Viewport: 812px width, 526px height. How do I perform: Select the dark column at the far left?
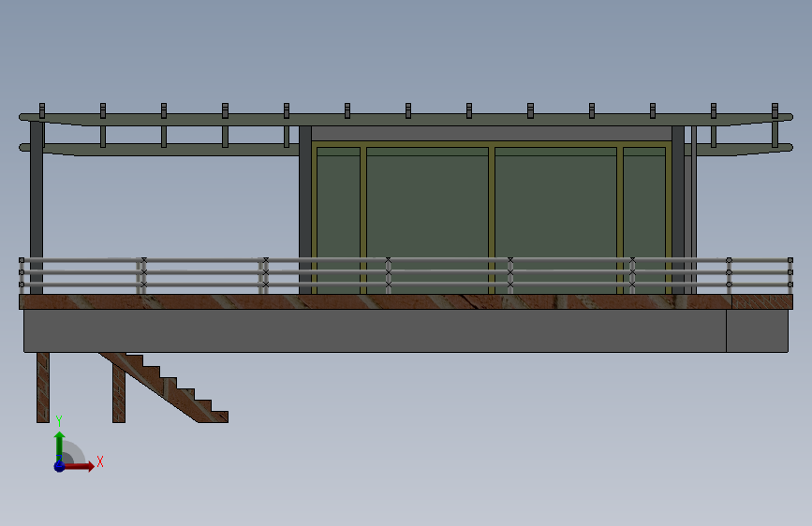[x=37, y=207]
